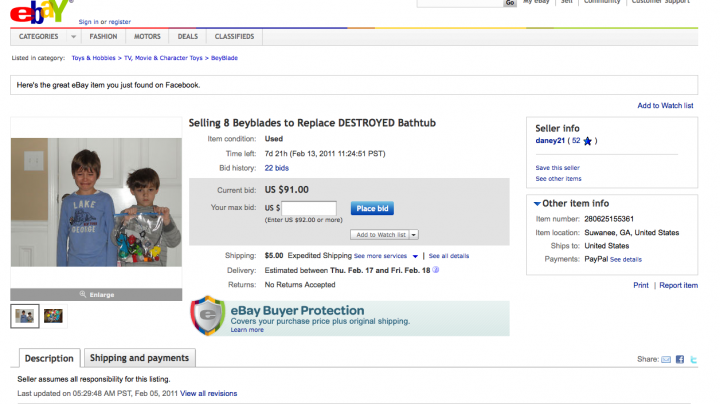Share listing via email icon
The width and height of the screenshot is (720, 404).
[665, 359]
